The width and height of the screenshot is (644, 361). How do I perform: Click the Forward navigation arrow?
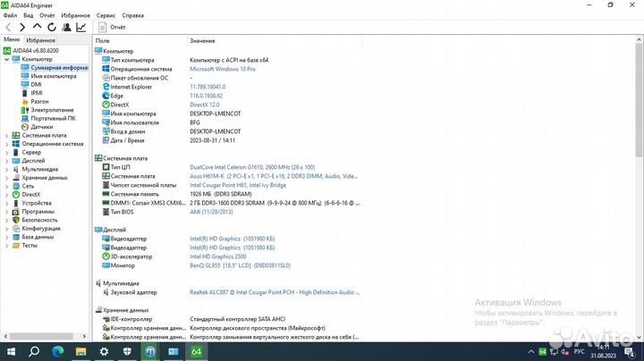point(22,27)
